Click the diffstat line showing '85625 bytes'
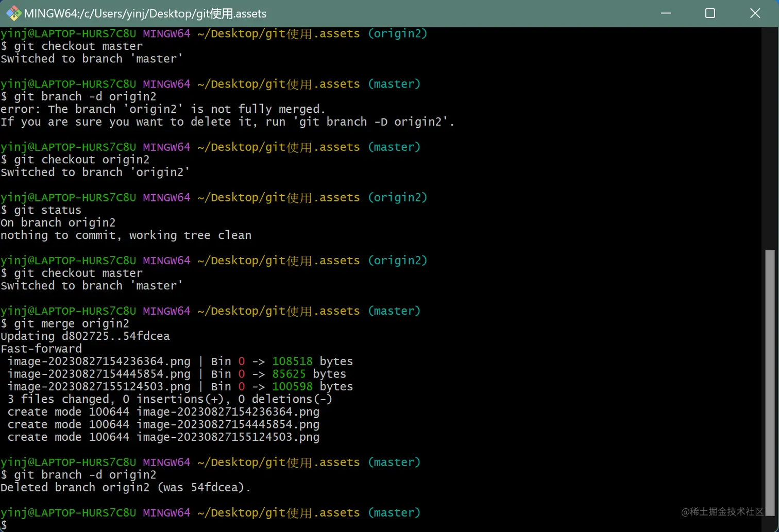This screenshot has height=532, width=779. 177,374
